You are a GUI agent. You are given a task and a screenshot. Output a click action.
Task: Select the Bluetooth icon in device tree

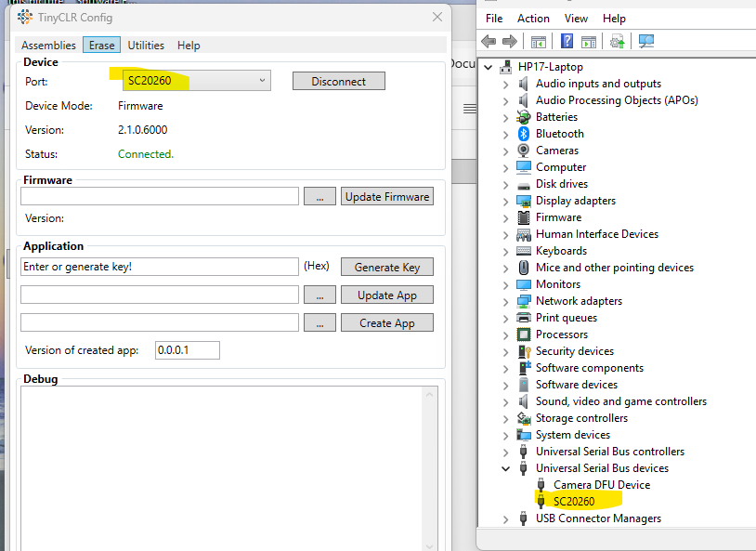[x=524, y=134]
